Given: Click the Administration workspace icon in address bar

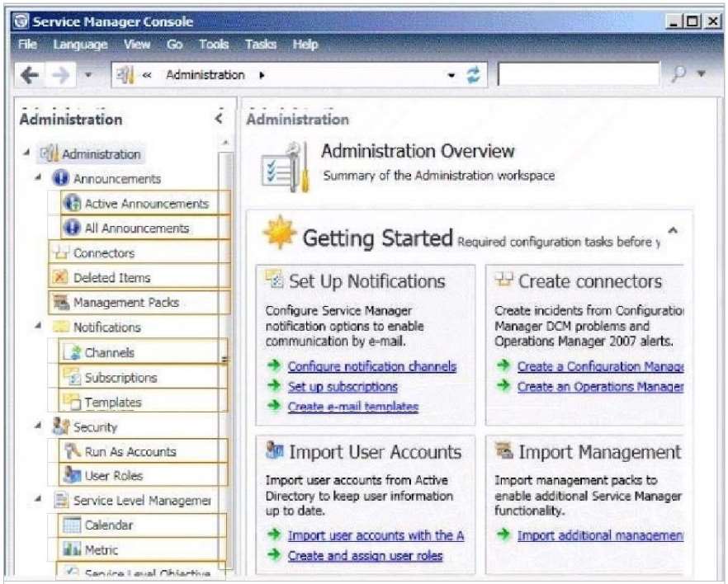Looking at the screenshot, I should (x=125, y=75).
